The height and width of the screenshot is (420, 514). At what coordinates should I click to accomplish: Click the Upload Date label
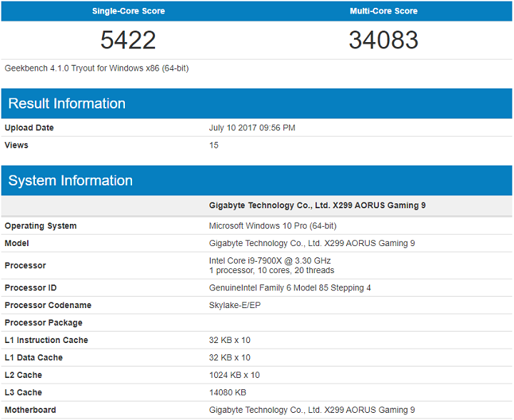[x=29, y=128]
